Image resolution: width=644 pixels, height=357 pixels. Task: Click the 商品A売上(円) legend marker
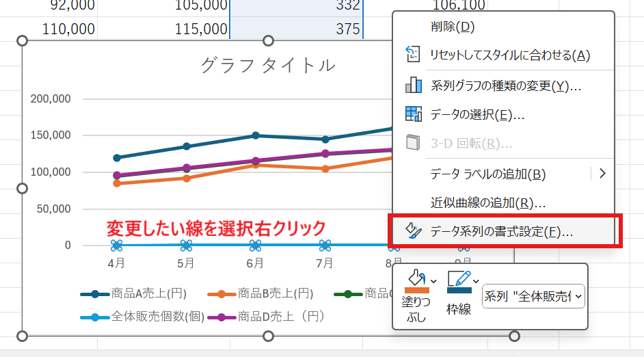(94, 294)
